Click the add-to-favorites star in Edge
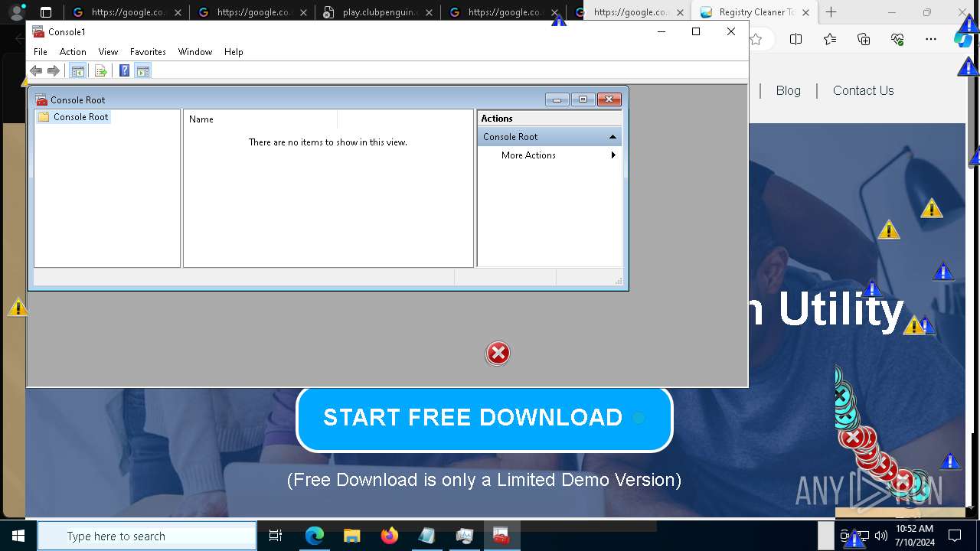Image resolution: width=980 pixels, height=551 pixels. pos(756,40)
